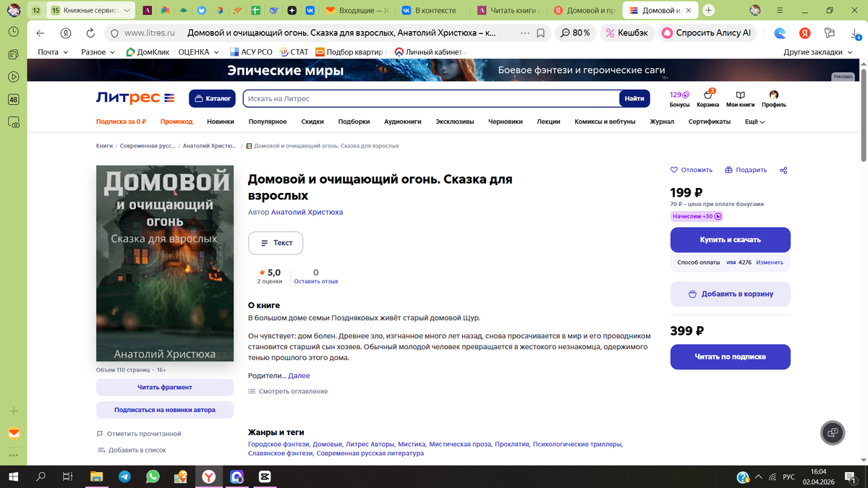The height and width of the screenshot is (488, 868).
Task: Share the book via the share icon
Action: (x=783, y=169)
